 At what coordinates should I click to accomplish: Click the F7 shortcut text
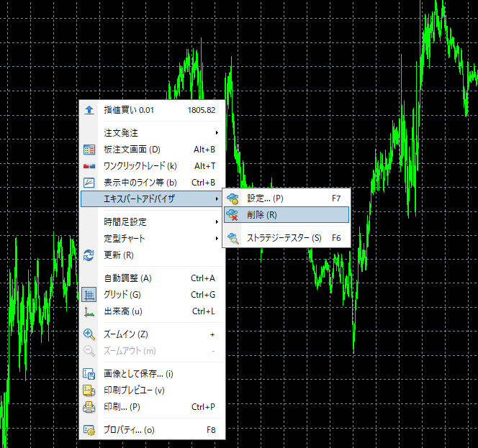tap(336, 198)
